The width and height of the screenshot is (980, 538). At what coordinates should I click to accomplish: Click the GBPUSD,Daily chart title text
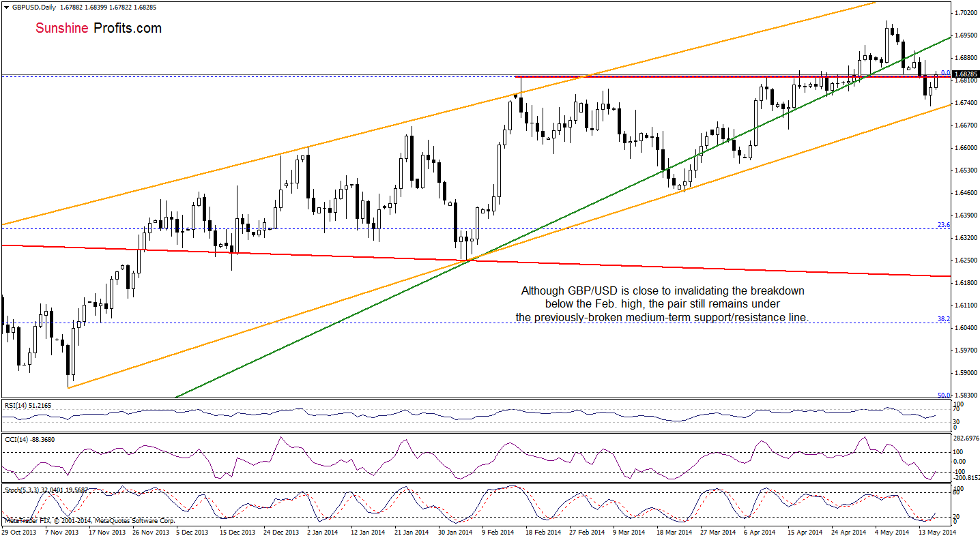pyautogui.click(x=33, y=8)
